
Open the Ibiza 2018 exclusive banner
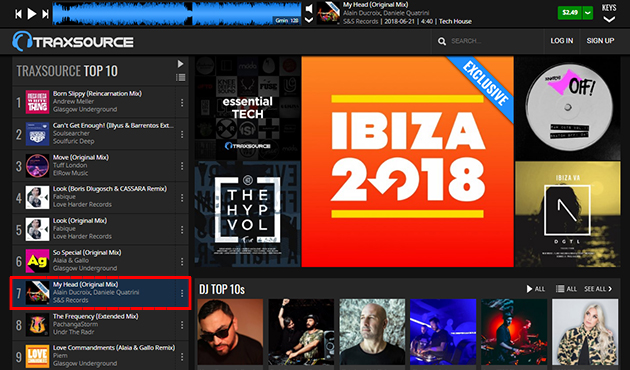coord(407,161)
